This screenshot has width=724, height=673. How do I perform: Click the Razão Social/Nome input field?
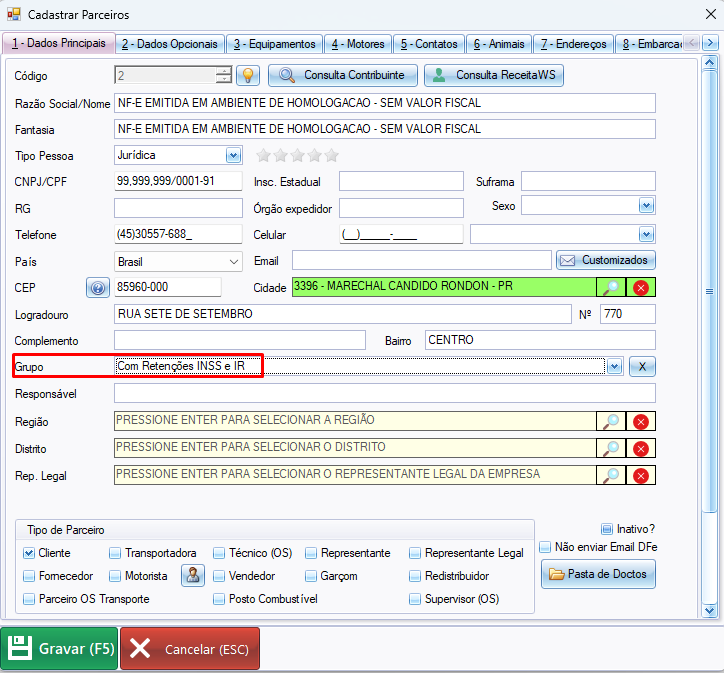[x=384, y=103]
